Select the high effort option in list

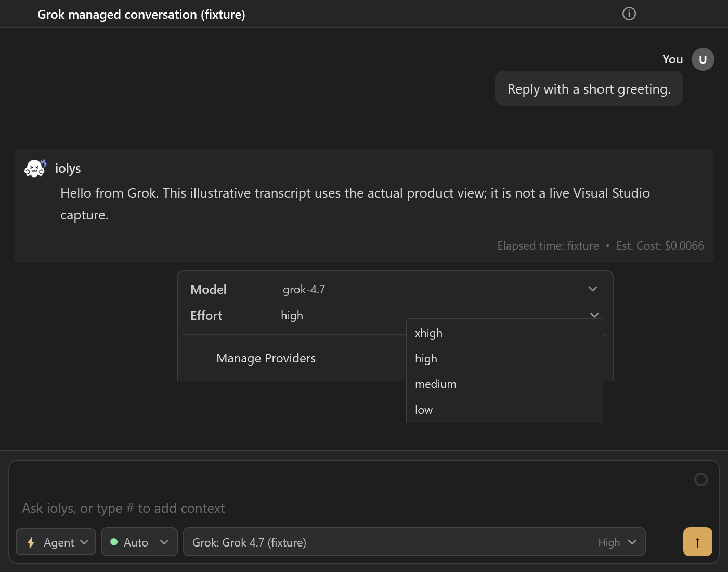pyautogui.click(x=504, y=358)
